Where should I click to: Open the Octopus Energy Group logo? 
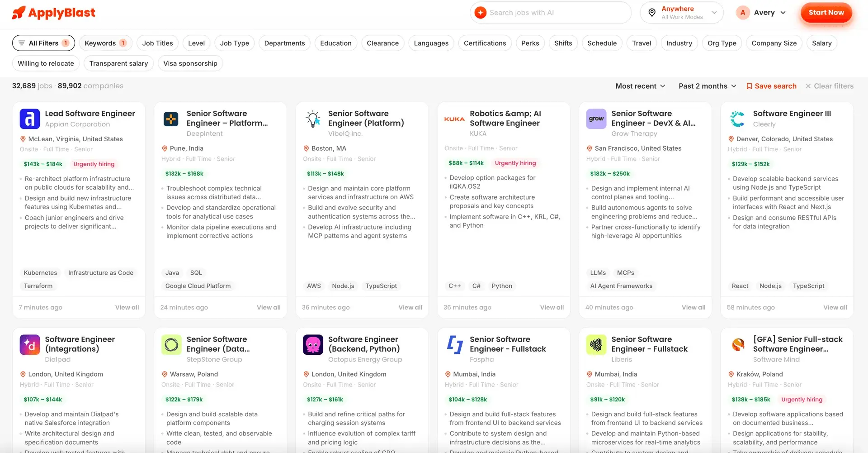click(313, 345)
